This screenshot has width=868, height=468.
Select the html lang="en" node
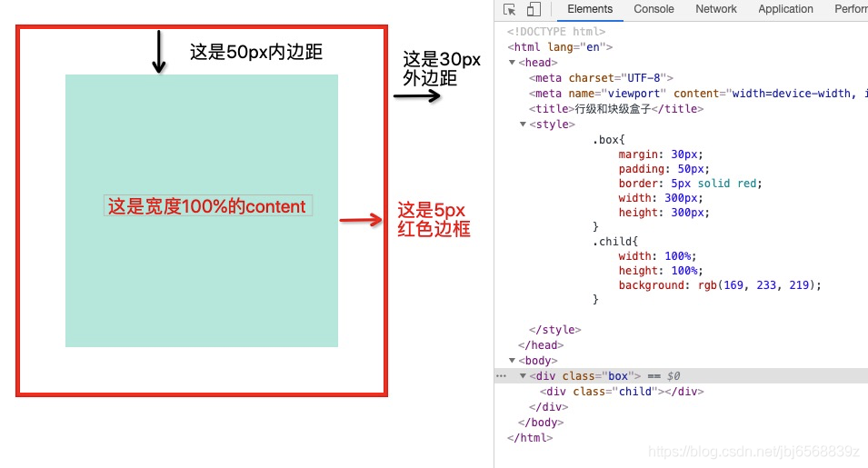point(560,47)
